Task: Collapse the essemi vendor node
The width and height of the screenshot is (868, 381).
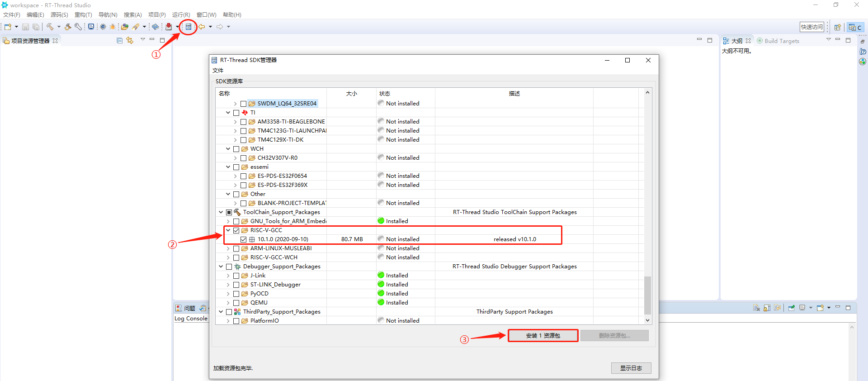Action: 228,167
